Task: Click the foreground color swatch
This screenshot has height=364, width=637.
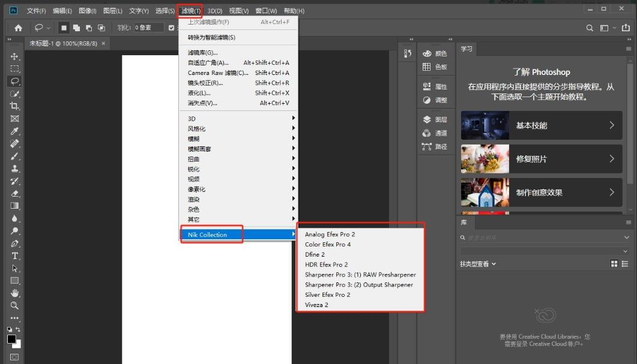Action: point(11,339)
